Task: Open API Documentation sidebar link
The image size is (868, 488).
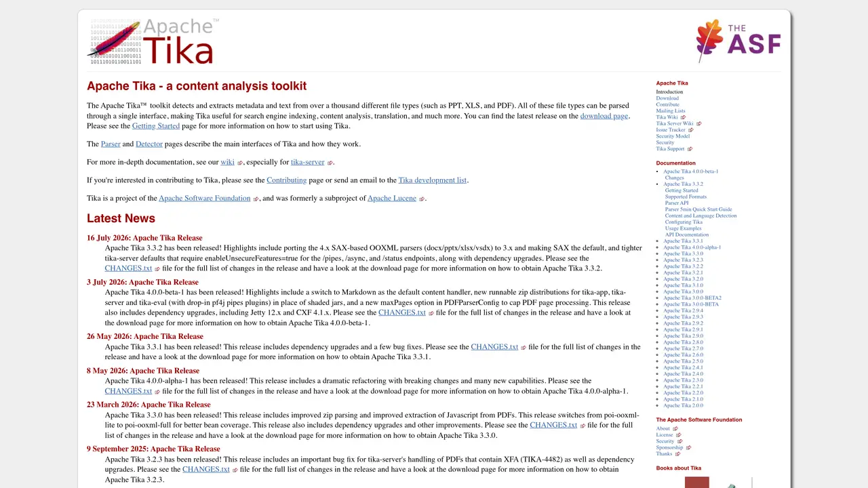Action: [686, 235]
